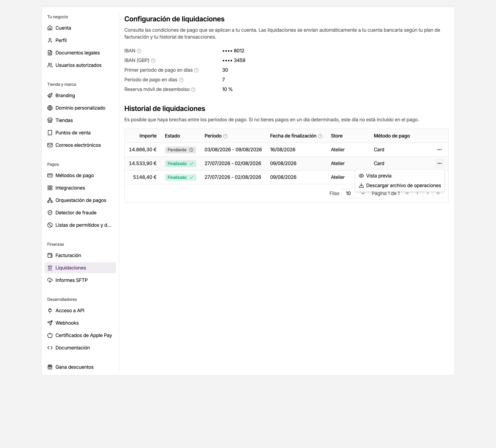Open Perfil in the sidebar
Viewport: 496px width, 448px height.
click(x=80, y=40)
